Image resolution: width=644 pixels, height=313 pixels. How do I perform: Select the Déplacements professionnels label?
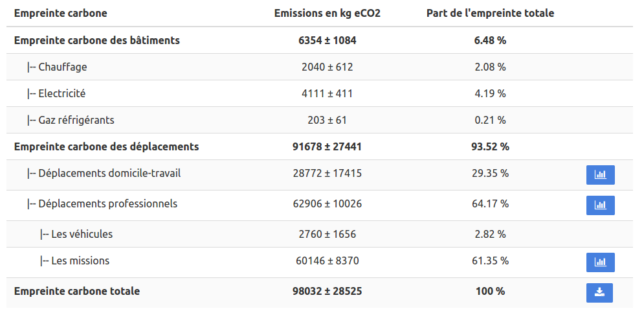point(107,203)
